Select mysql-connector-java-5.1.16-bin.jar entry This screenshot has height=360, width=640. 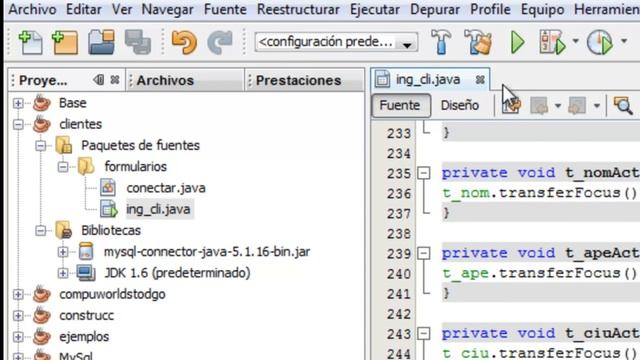(207, 251)
